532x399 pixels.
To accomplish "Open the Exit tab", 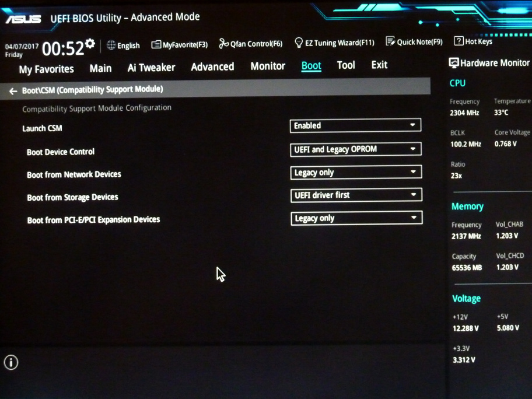I will pos(379,65).
